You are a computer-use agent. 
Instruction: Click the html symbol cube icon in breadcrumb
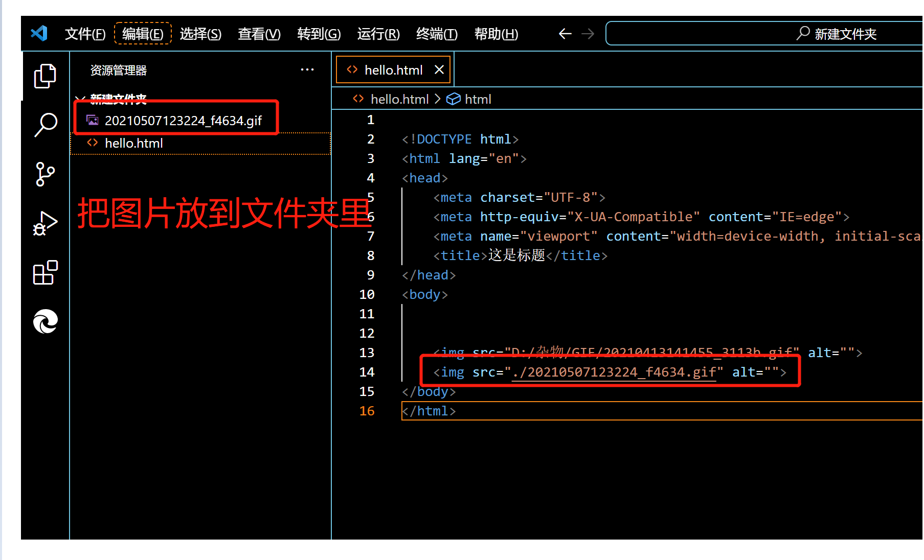coord(454,99)
